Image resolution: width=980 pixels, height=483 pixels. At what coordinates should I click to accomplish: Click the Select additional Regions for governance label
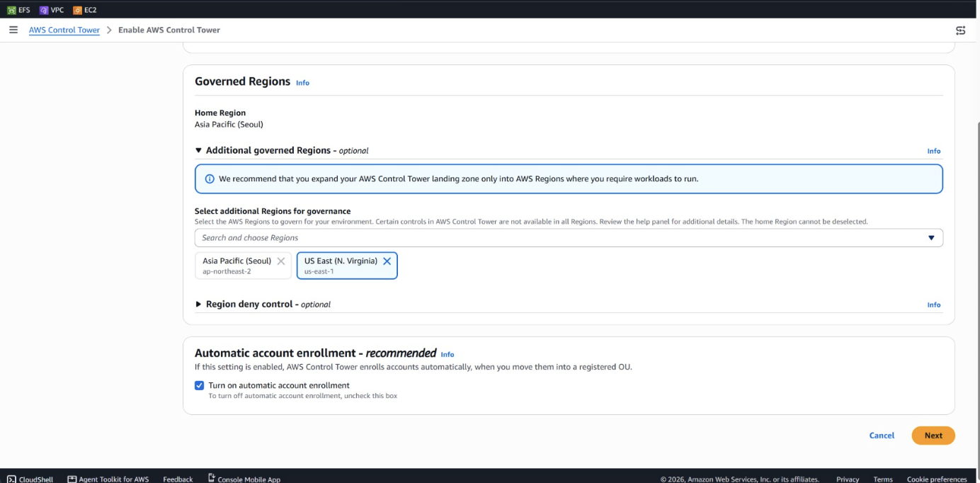[x=273, y=211]
